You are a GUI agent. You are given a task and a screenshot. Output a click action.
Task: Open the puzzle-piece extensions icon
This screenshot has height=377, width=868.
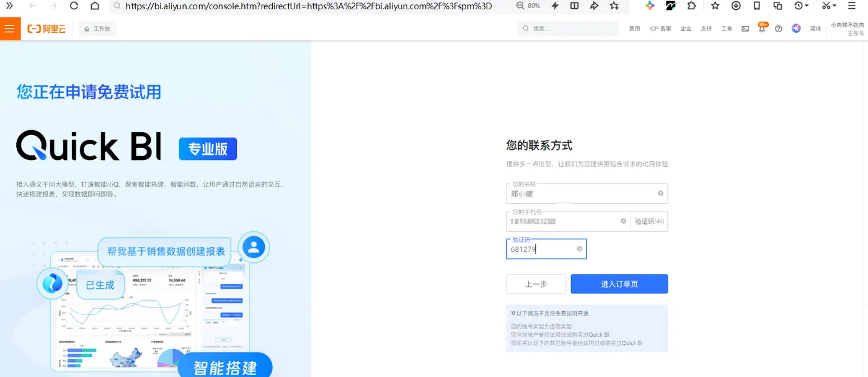tap(691, 6)
